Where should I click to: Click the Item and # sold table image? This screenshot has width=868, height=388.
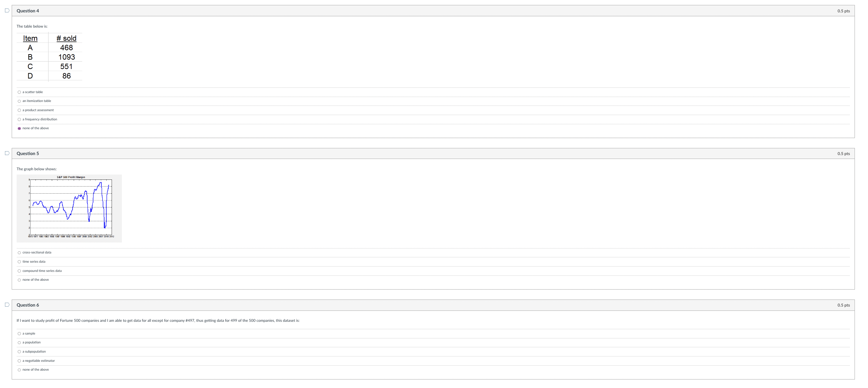click(x=49, y=57)
